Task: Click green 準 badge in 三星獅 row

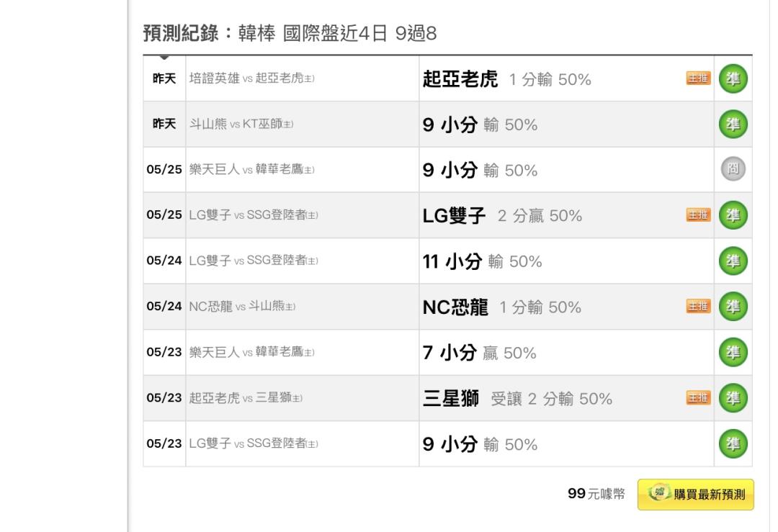Action: point(733,397)
